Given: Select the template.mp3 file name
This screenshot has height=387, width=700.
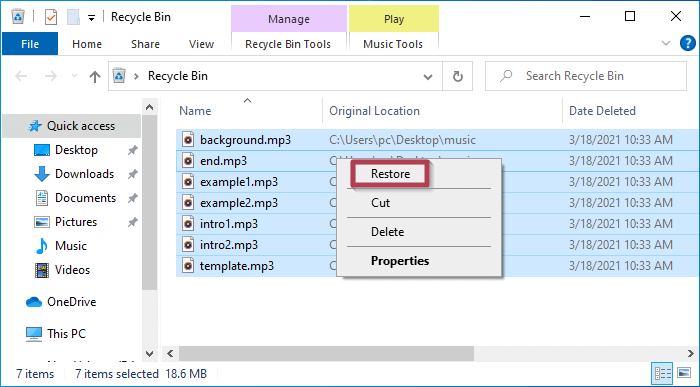Looking at the screenshot, I should point(237,266).
